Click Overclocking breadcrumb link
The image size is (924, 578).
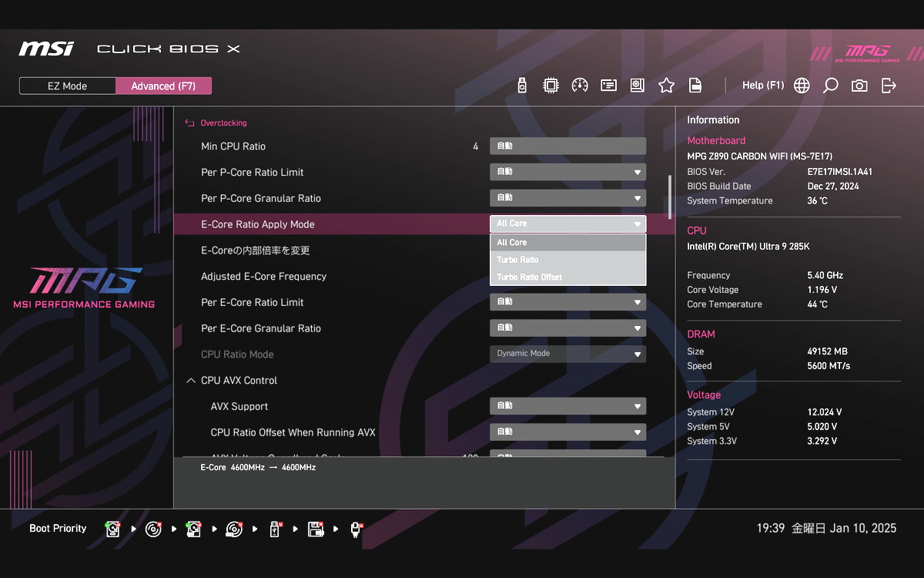[x=223, y=123]
